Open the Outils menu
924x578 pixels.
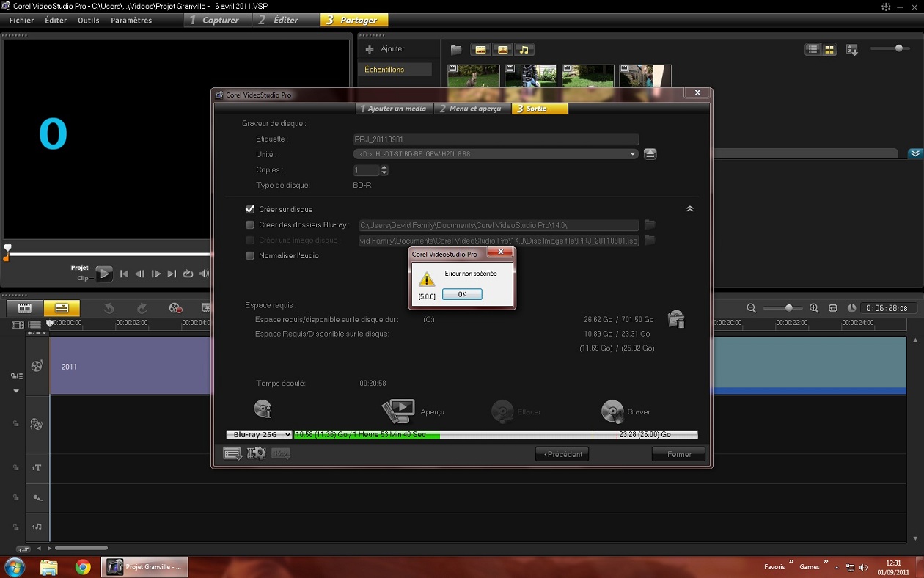[89, 21]
